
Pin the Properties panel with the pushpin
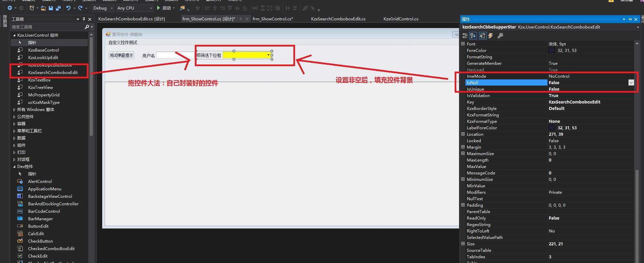pyautogui.click(x=630, y=19)
